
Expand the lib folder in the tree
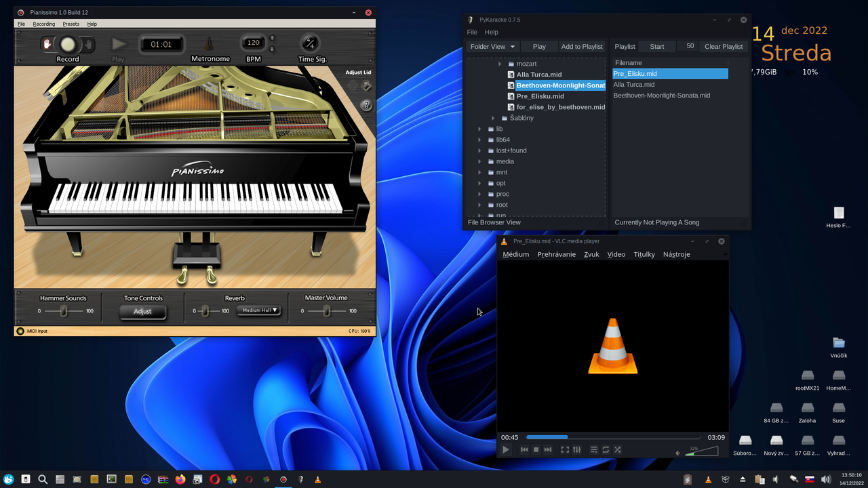click(x=479, y=129)
